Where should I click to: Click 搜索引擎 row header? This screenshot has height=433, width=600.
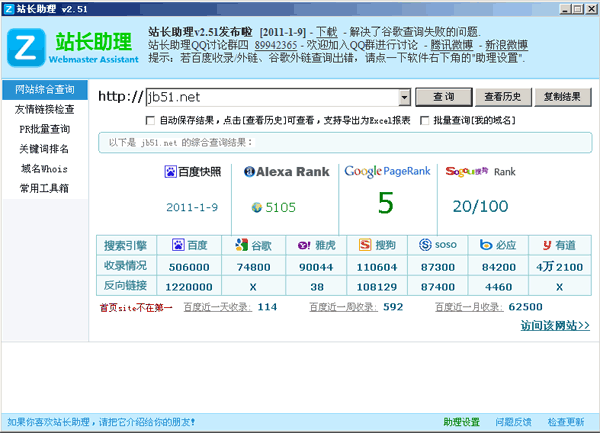126,246
